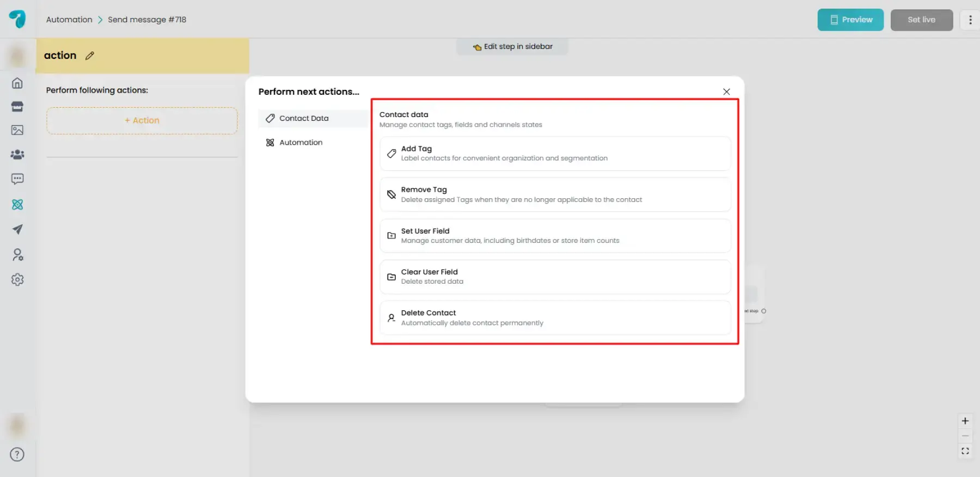The image size is (980, 477).
Task: Open the contacts group icon
Action: pos(17,155)
